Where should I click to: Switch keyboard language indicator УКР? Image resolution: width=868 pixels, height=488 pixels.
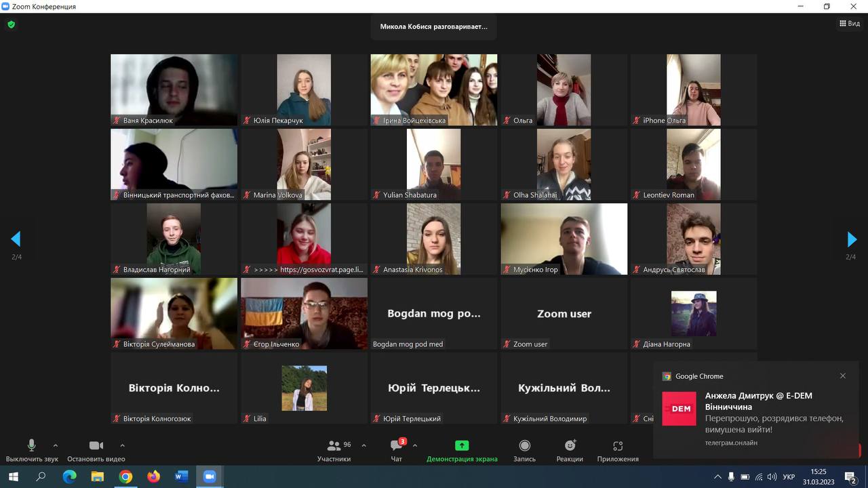click(789, 477)
